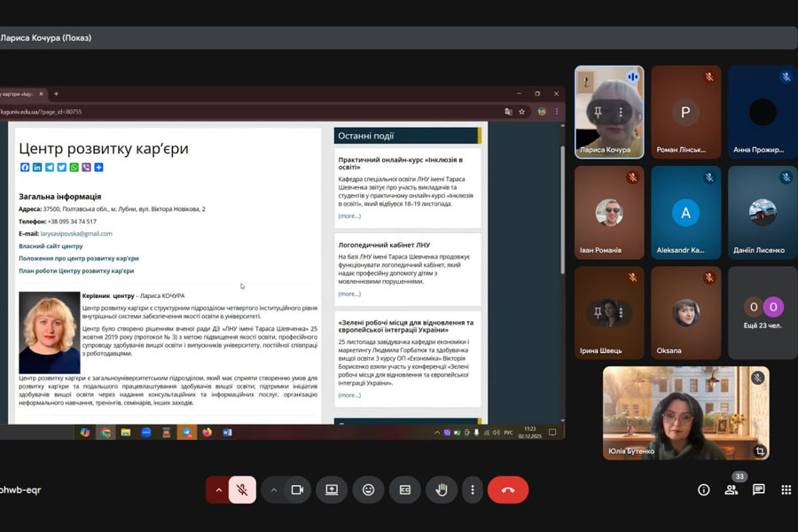Click the blue plus more-sharing icon

[98, 168]
